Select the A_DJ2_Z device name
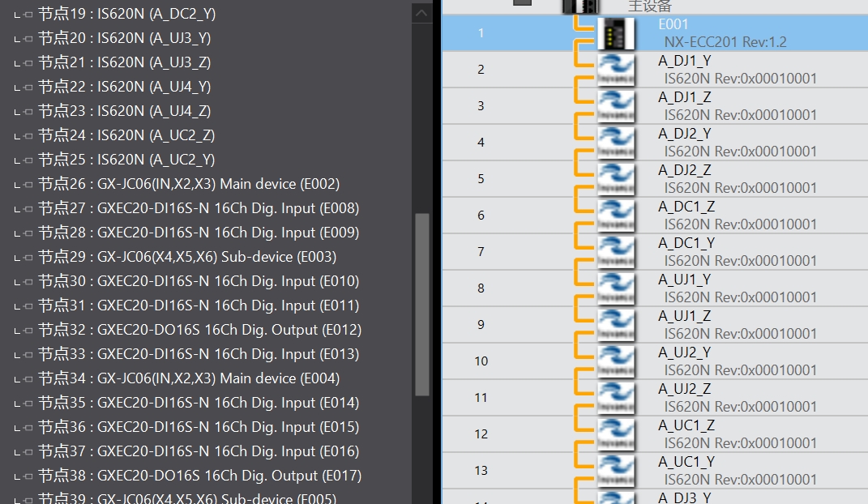The height and width of the screenshot is (504, 868). coord(685,170)
